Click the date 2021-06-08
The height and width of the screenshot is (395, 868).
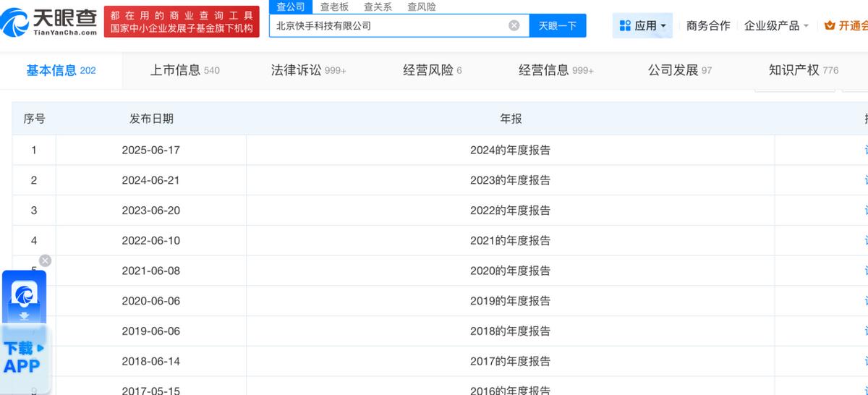click(151, 271)
